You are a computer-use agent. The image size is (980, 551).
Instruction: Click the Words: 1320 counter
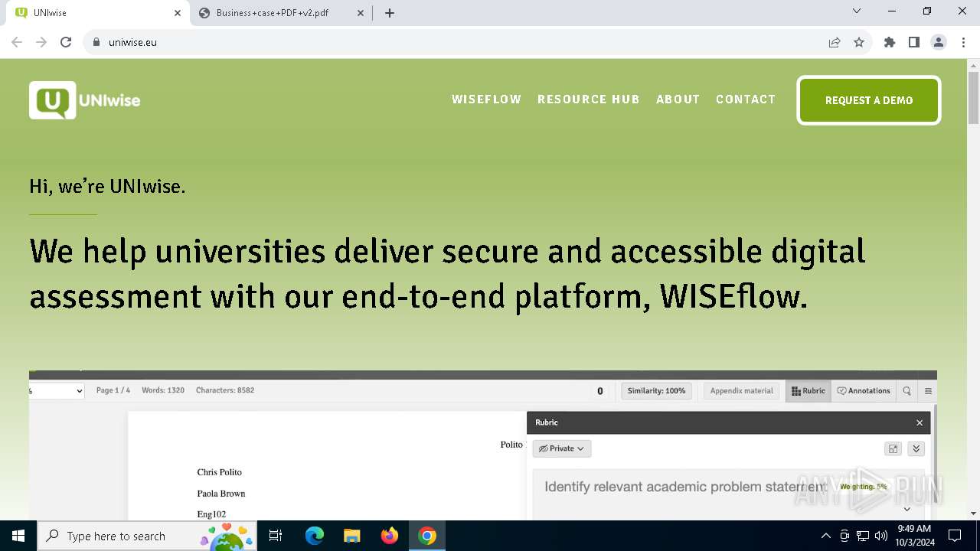[x=163, y=390]
